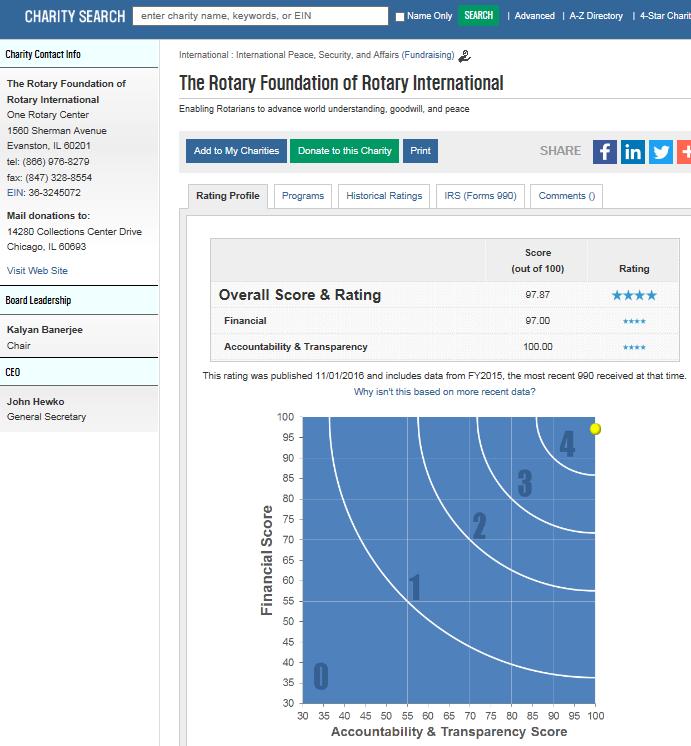
Task: Click the zone 0 number on chart
Action: 321,676
